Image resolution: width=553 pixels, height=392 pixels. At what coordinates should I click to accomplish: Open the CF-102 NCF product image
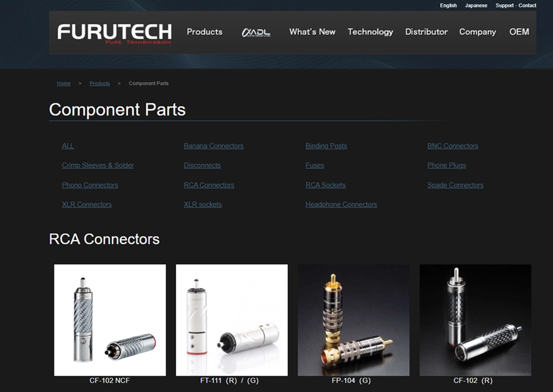110,320
